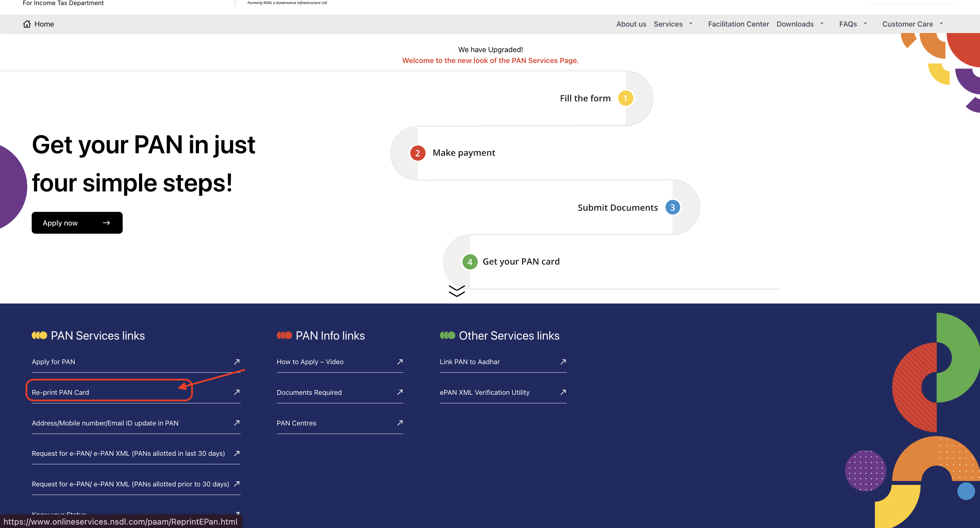Click arrow icon beside PAN Centres

[x=400, y=423]
